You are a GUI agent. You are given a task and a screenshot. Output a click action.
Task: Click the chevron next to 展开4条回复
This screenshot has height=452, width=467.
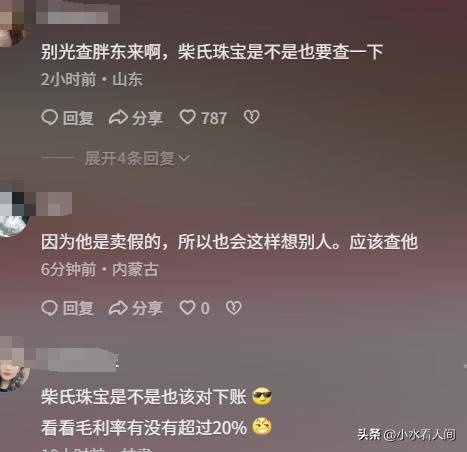coord(184,158)
